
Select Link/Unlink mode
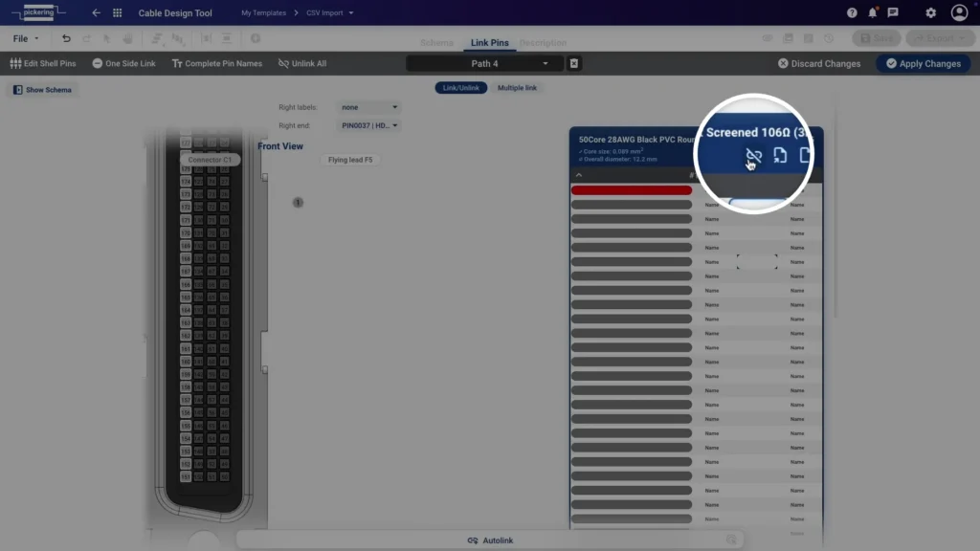[x=460, y=87]
